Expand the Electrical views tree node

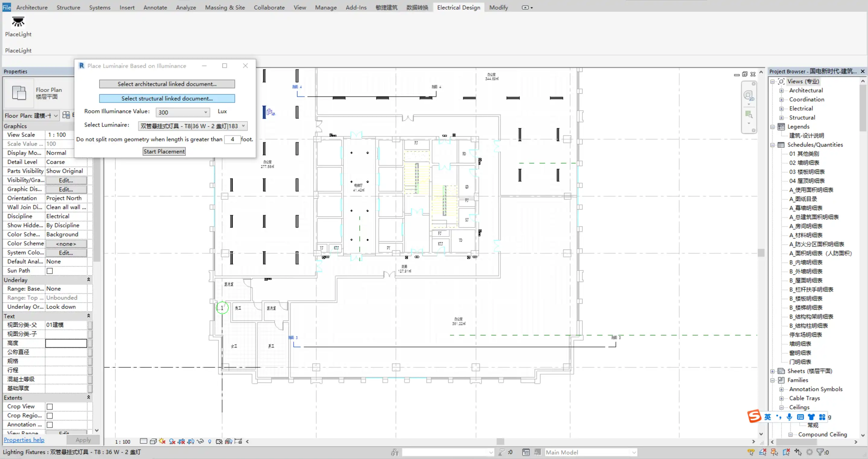(781, 109)
